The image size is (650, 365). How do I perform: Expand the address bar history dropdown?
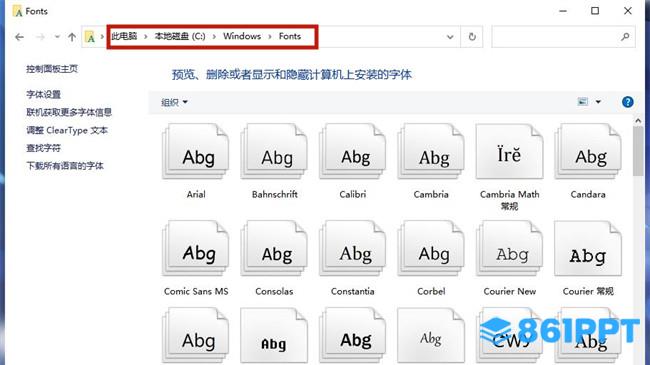[x=450, y=37]
